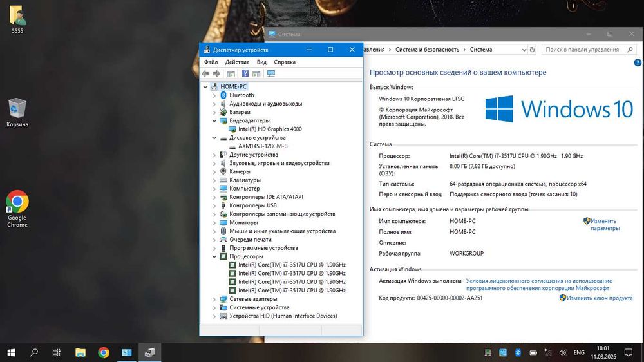Select Контроллеры запоминающих устройств row

click(282, 214)
